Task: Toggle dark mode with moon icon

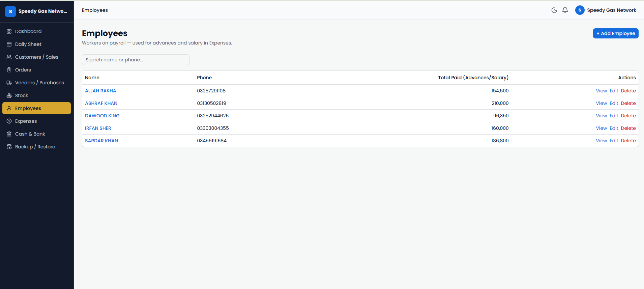Action: pyautogui.click(x=554, y=10)
